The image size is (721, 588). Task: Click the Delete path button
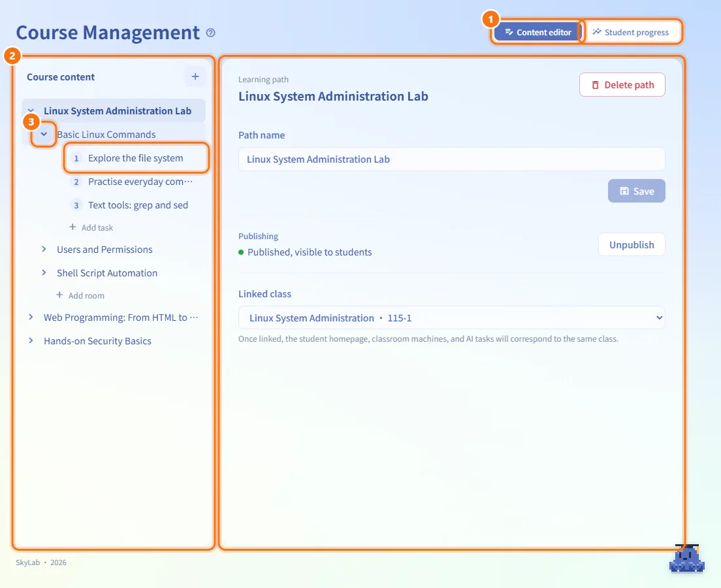tap(622, 85)
